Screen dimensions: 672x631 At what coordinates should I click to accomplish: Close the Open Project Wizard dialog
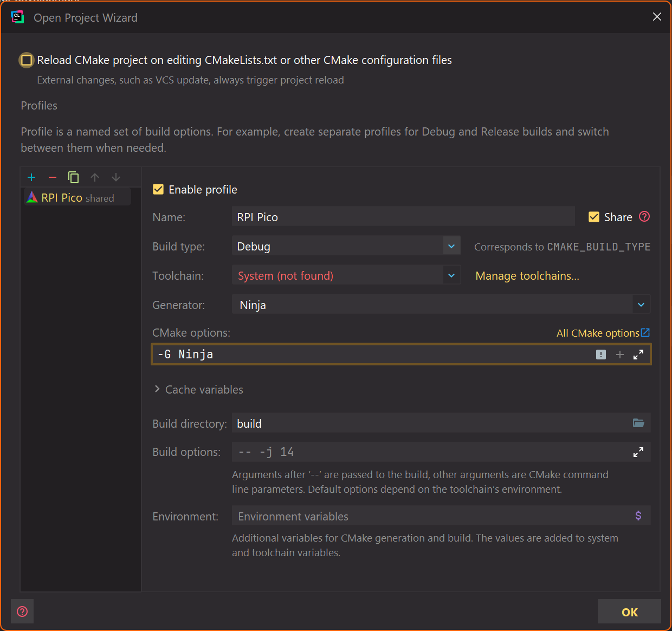[657, 17]
